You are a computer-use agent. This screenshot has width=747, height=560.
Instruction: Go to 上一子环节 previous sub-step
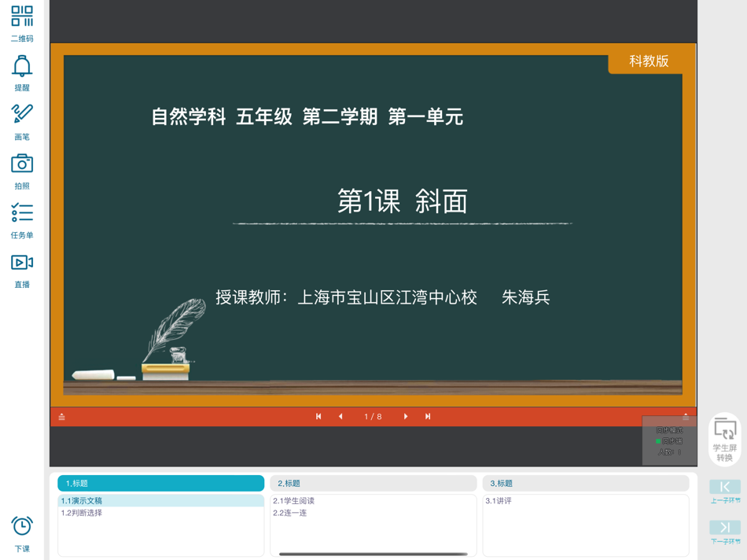[725, 492]
